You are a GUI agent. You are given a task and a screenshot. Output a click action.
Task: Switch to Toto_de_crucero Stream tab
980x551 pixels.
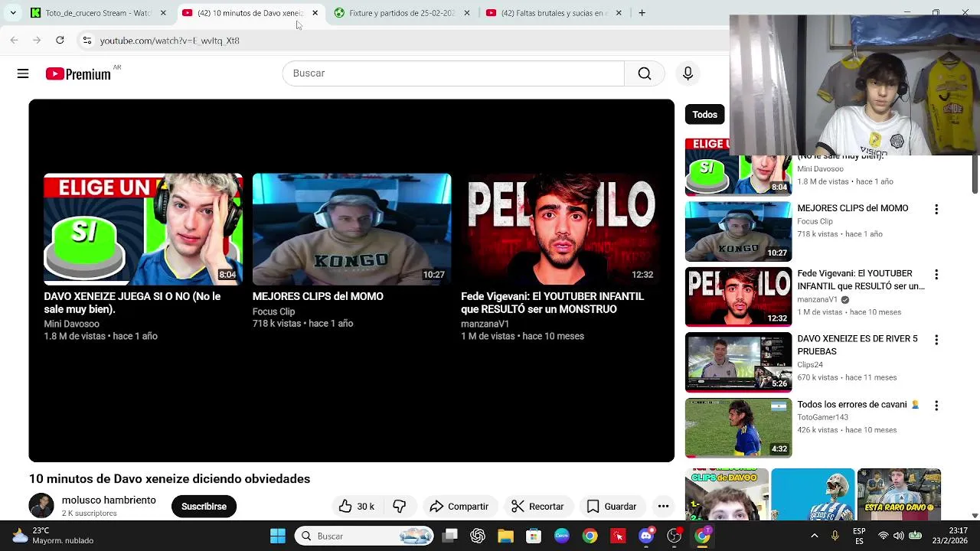coord(97,13)
